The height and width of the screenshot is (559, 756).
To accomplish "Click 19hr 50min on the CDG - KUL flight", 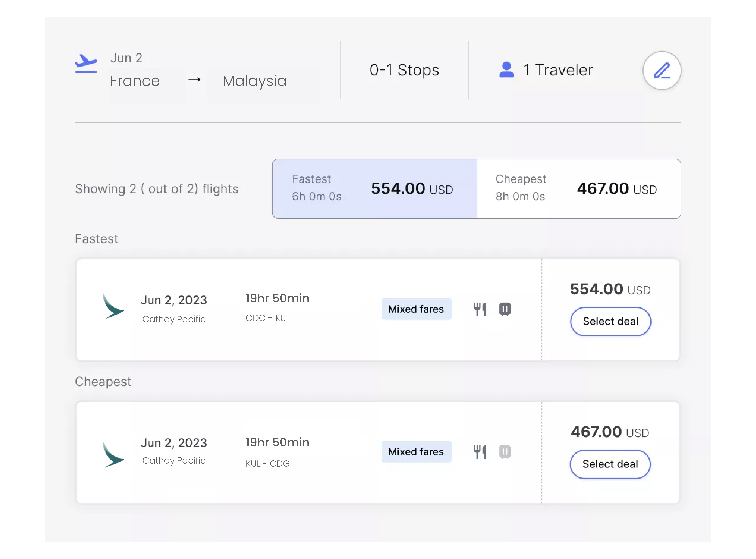I will point(277,298).
